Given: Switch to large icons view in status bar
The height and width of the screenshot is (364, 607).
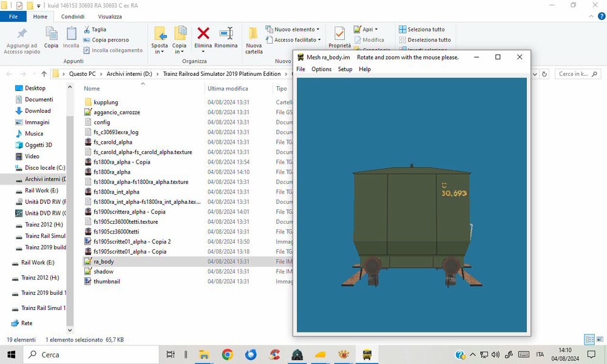Looking at the screenshot, I should tap(600, 340).
